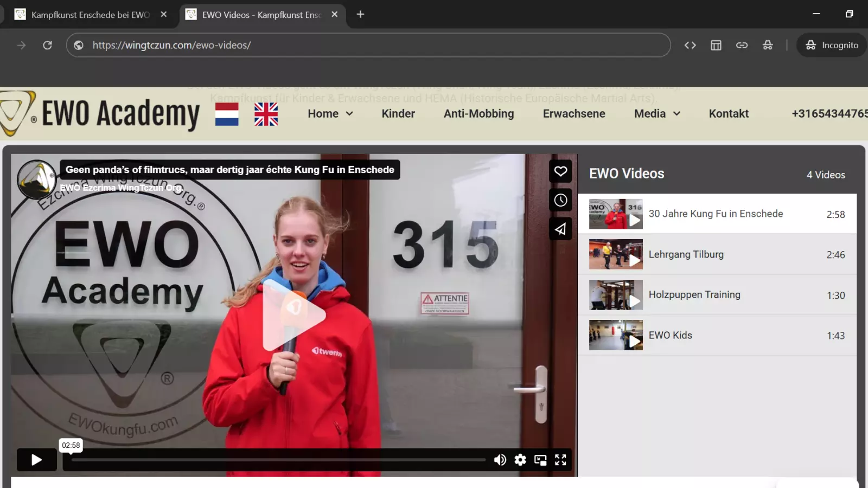Call the phone number +31654344765
This screenshot has width=868, height=488.
coord(829,113)
